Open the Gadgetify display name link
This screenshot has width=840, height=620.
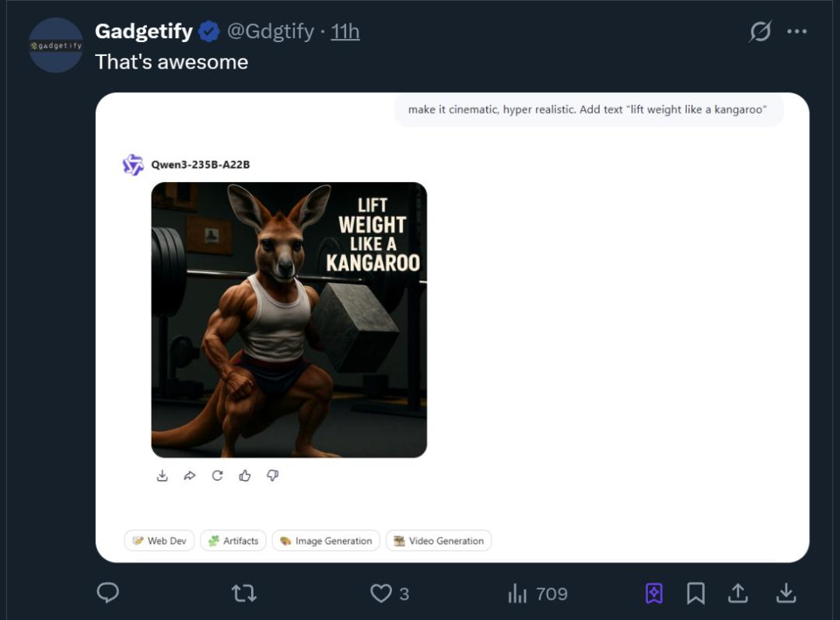tap(144, 32)
